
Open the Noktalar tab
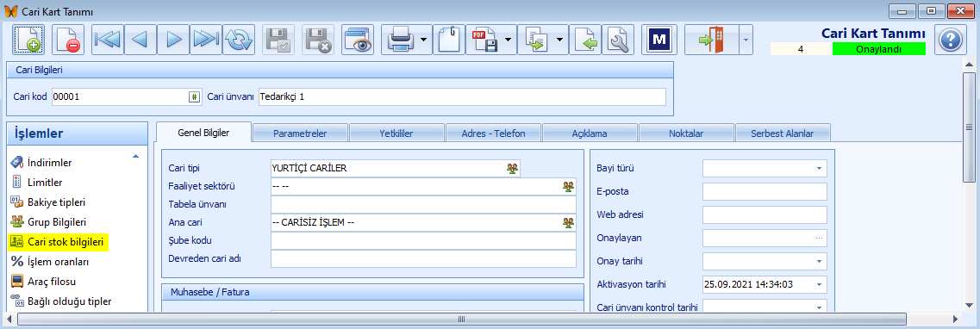tap(686, 133)
